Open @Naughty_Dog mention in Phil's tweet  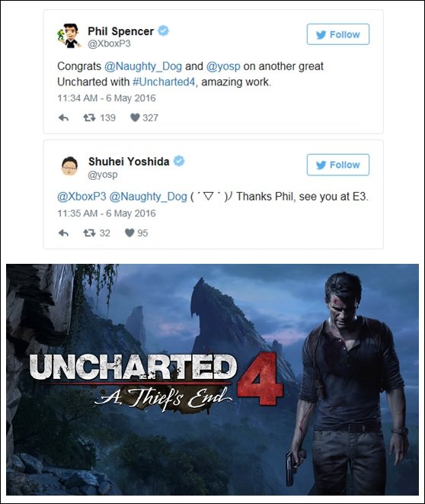tap(143, 66)
